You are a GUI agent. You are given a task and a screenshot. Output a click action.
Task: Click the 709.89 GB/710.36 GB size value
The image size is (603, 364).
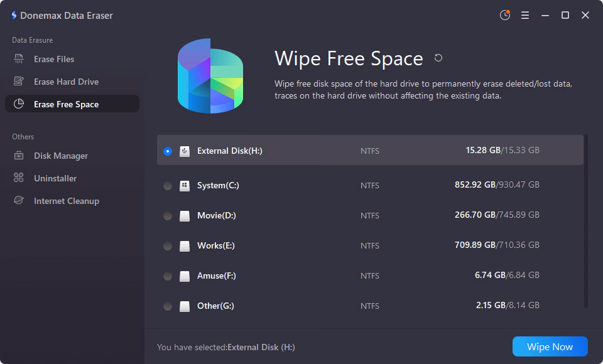[x=497, y=245]
